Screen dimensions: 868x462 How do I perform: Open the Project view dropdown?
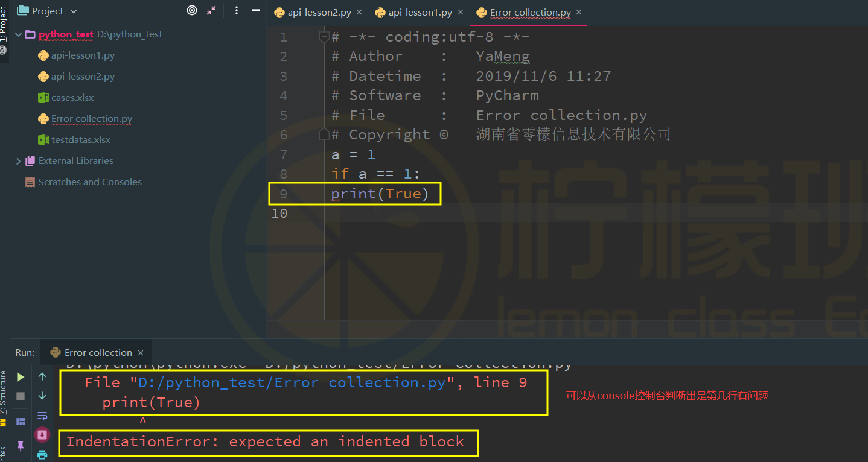pos(74,11)
